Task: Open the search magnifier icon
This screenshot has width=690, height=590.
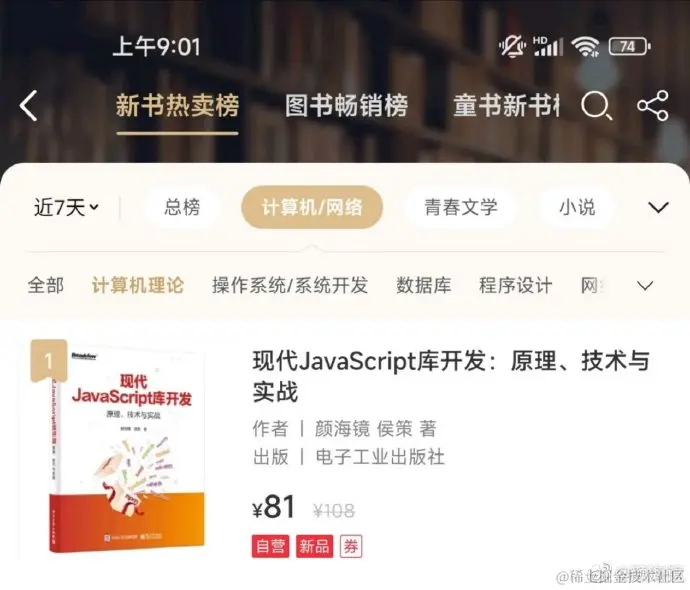Action: click(x=597, y=106)
